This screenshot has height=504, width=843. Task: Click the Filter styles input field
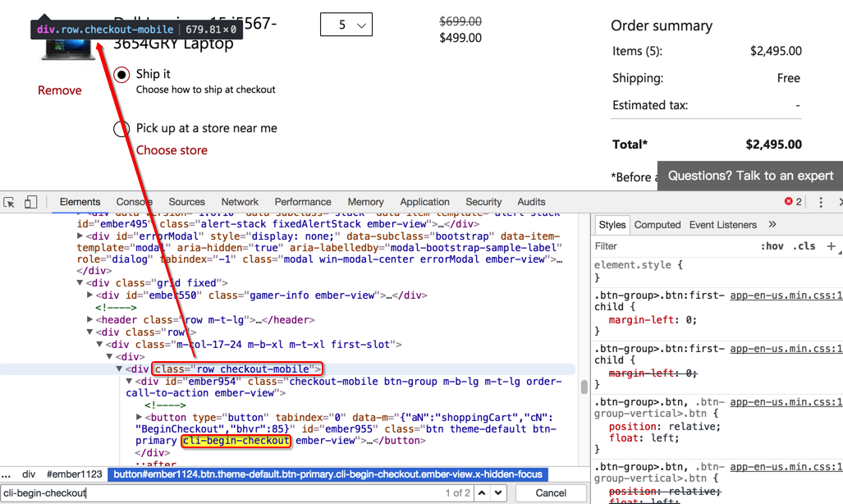click(672, 246)
